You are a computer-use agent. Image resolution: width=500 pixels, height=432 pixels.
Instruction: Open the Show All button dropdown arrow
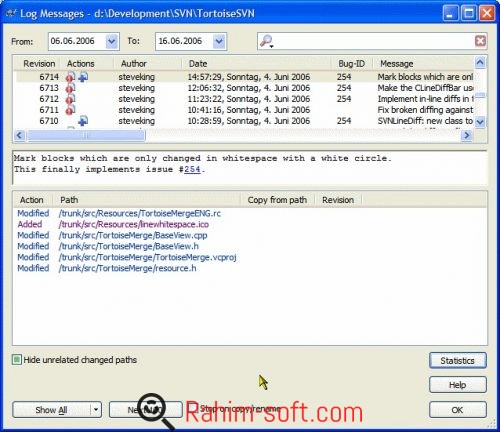pos(96,409)
